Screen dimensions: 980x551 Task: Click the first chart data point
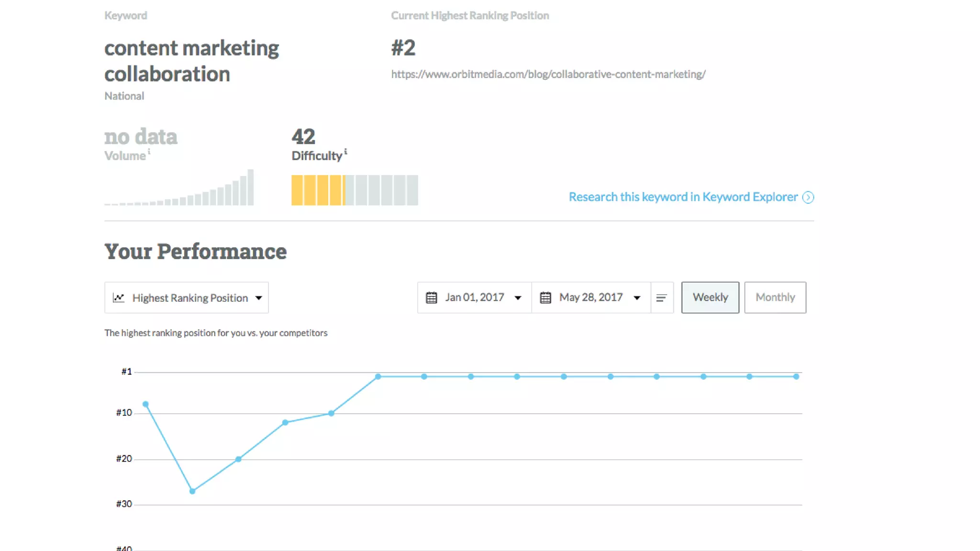point(145,404)
